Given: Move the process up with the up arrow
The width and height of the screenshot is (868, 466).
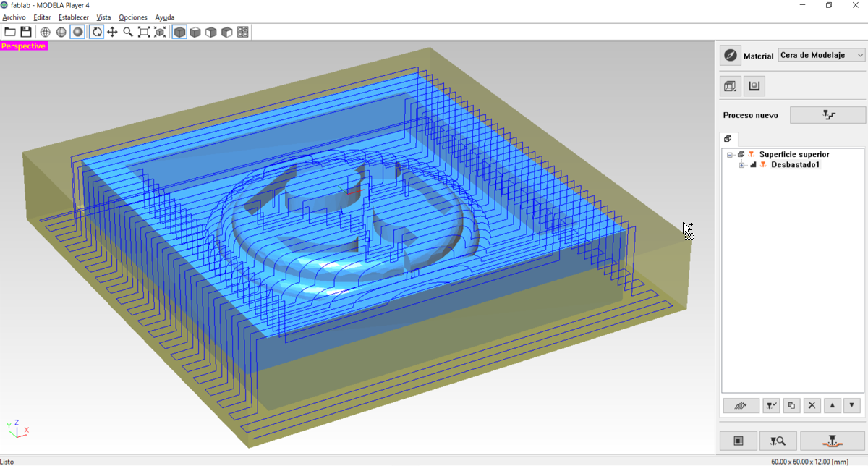Looking at the screenshot, I should tap(832, 406).
